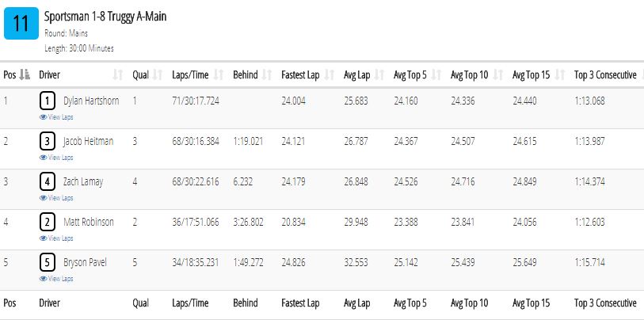The image size is (644, 320).
Task: Sort by Avg Top 10 arrows icon
Action: click(x=498, y=74)
